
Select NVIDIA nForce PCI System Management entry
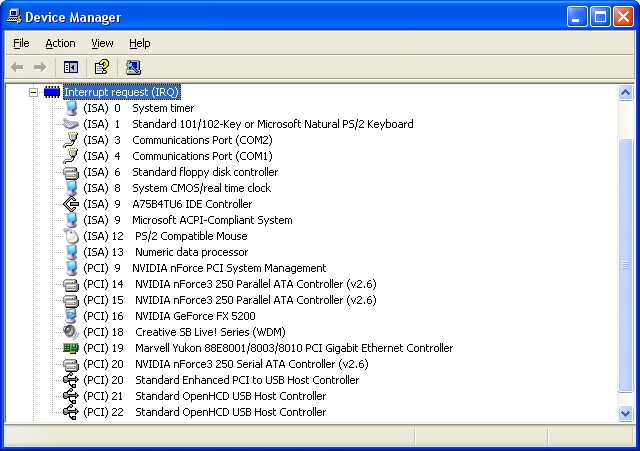click(x=205, y=268)
